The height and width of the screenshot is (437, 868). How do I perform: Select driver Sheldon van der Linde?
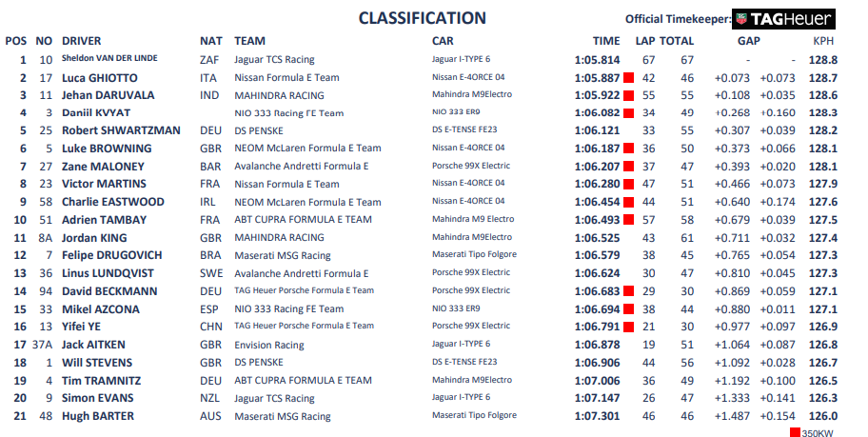click(109, 59)
